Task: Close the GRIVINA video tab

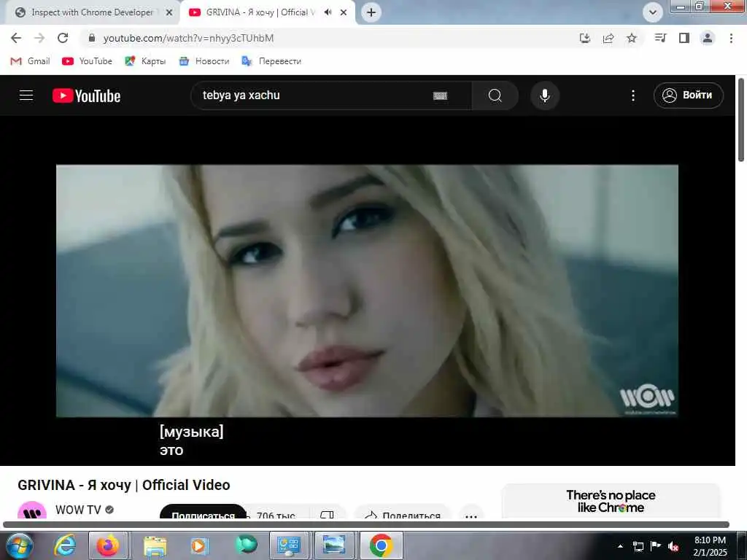Action: [x=344, y=12]
